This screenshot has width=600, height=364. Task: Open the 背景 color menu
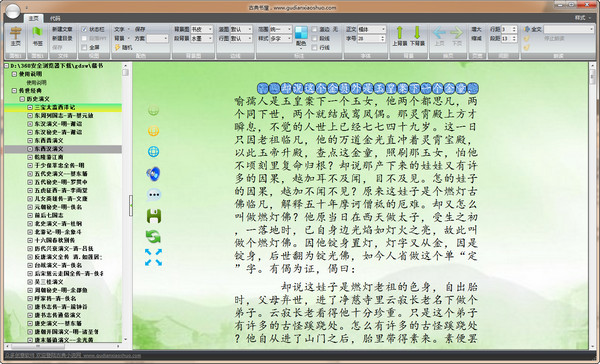pyautogui.click(x=121, y=38)
